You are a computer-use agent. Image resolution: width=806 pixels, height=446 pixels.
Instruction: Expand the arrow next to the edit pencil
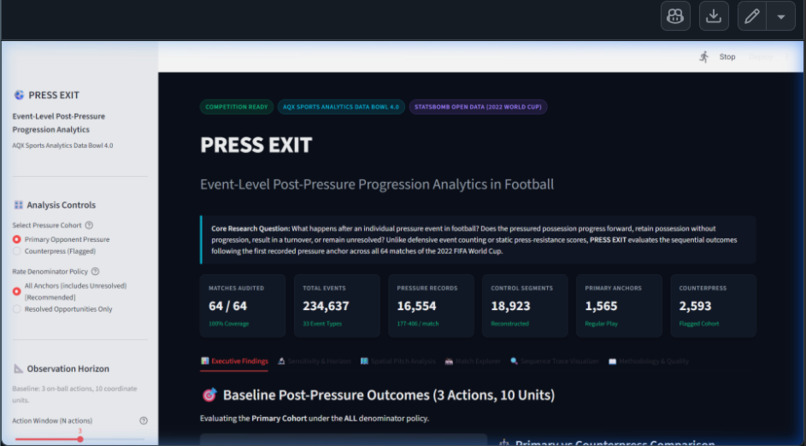coord(781,16)
